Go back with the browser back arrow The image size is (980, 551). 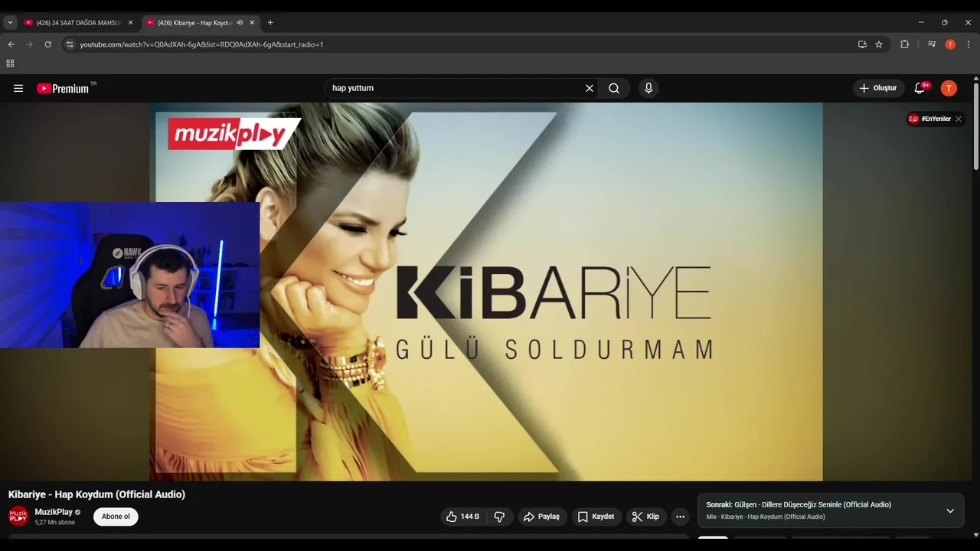pyautogui.click(x=11, y=44)
